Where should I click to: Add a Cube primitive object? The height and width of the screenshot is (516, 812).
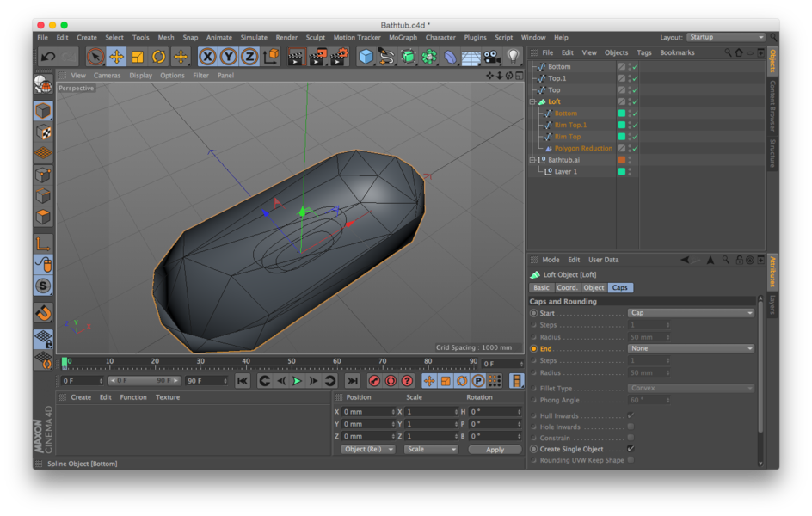(366, 57)
